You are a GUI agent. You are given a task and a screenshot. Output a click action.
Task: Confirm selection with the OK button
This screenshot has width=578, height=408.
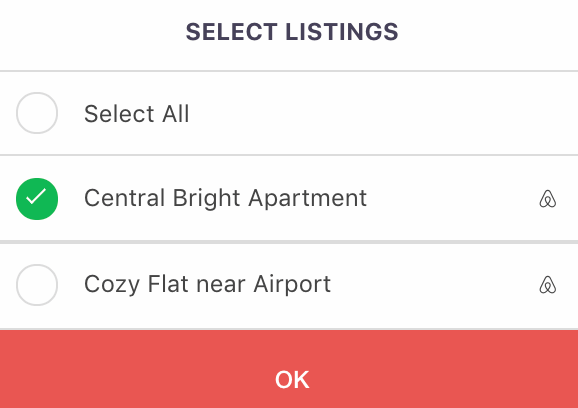pos(289,369)
